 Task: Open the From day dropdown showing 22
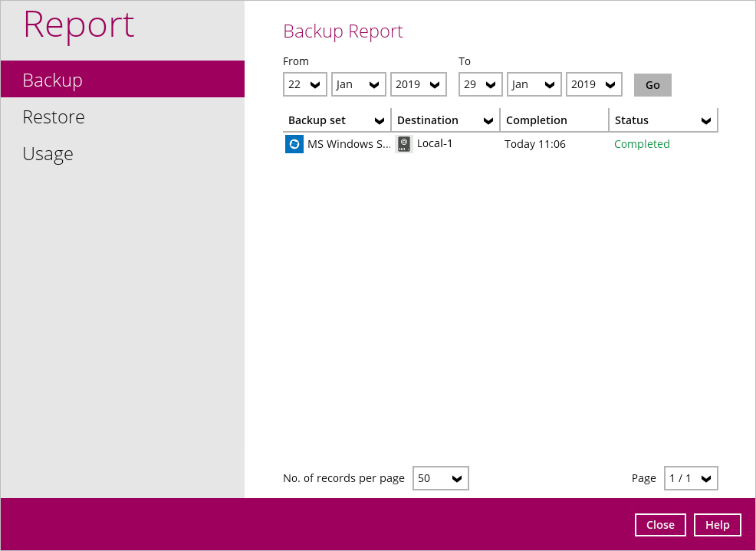point(305,84)
